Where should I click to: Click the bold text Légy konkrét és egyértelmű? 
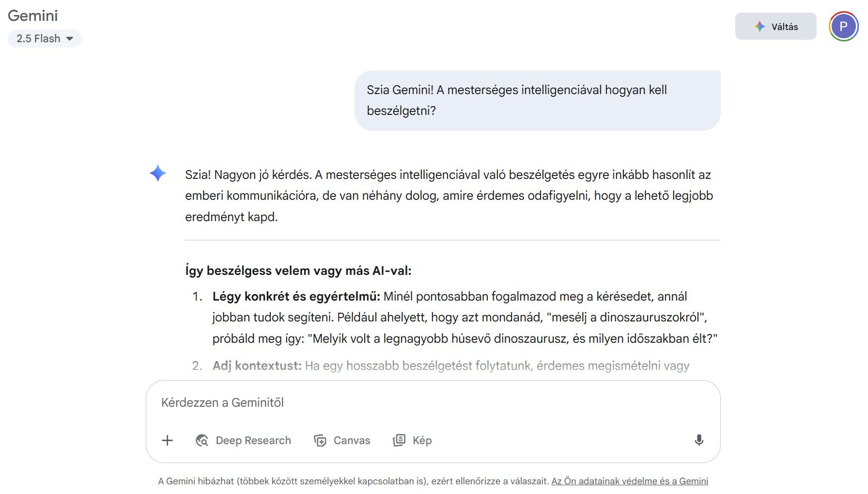[x=296, y=296]
